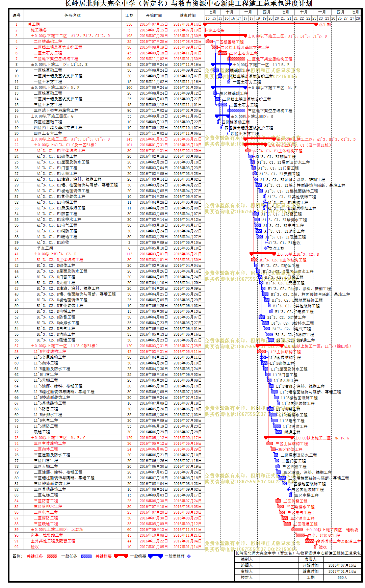365x588 pixels.
Task: Select 暖通工程 row 72 in the task name column
Action: click(x=42, y=432)
